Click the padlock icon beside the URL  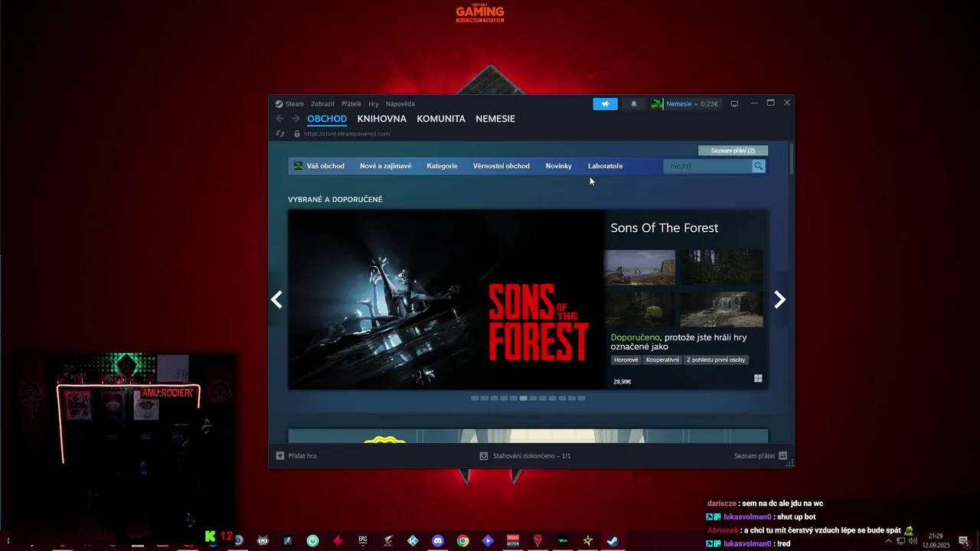coord(297,134)
